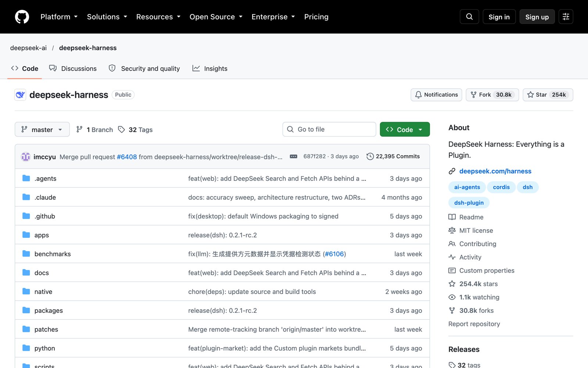This screenshot has width=588, height=368.
Task: Switch to Security and quality tab
Action: click(144, 68)
